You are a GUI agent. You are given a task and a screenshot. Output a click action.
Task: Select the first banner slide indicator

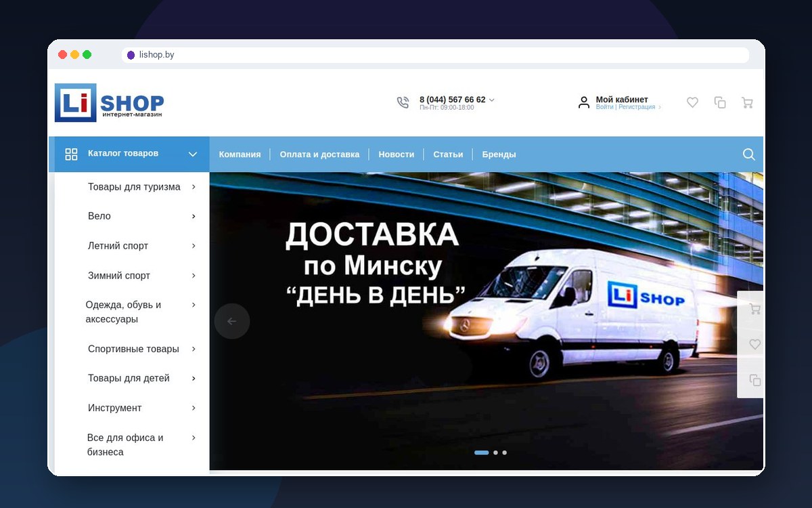click(x=482, y=452)
